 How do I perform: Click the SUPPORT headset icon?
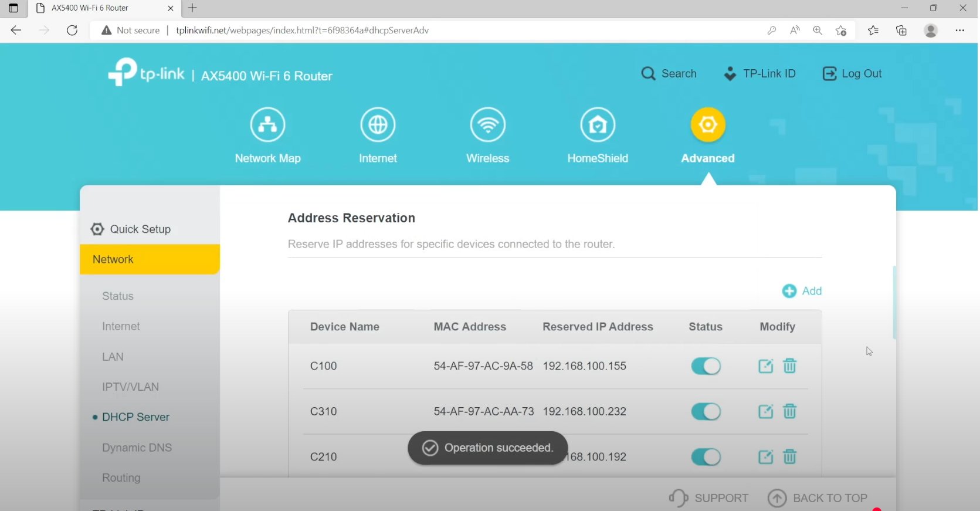click(678, 498)
